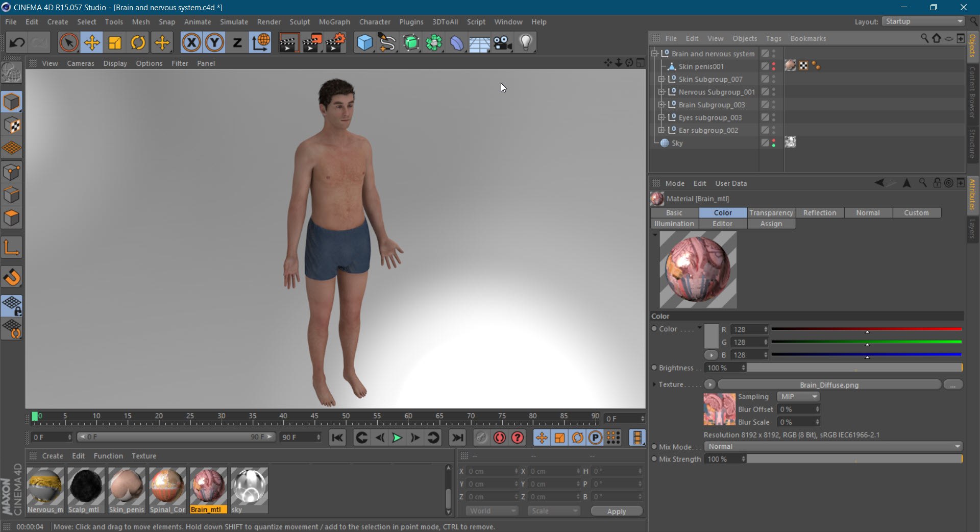This screenshot has height=532, width=980.
Task: Activate the Scale tool
Action: (115, 42)
